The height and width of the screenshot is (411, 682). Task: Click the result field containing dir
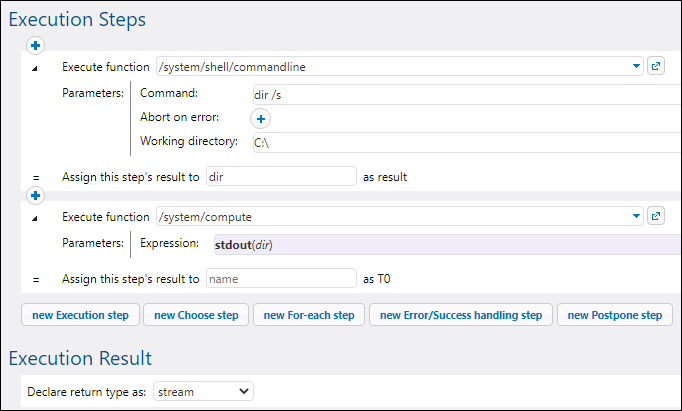click(x=280, y=177)
